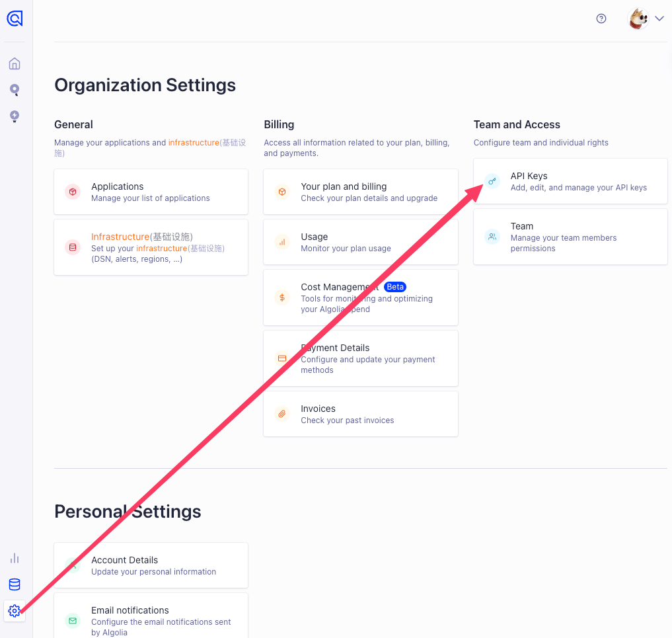672x638 pixels.
Task: Click the Your plan and billing icon
Action: click(282, 192)
